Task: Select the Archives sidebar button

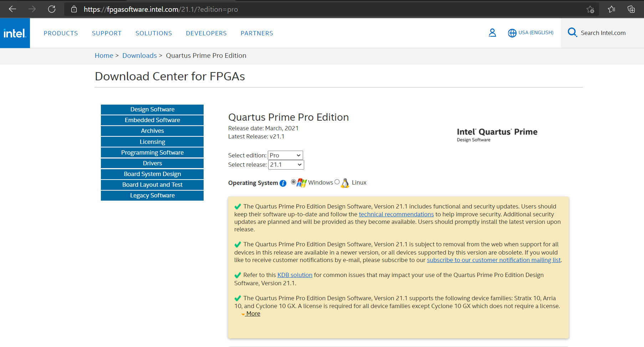Action: click(x=152, y=131)
